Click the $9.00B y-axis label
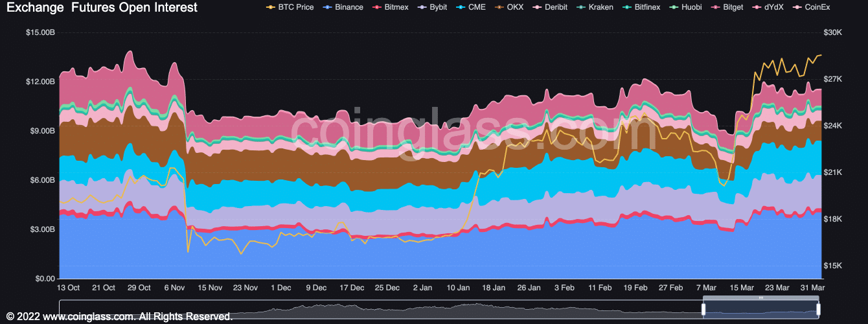Viewport: 868px width, 324px height. (42, 131)
